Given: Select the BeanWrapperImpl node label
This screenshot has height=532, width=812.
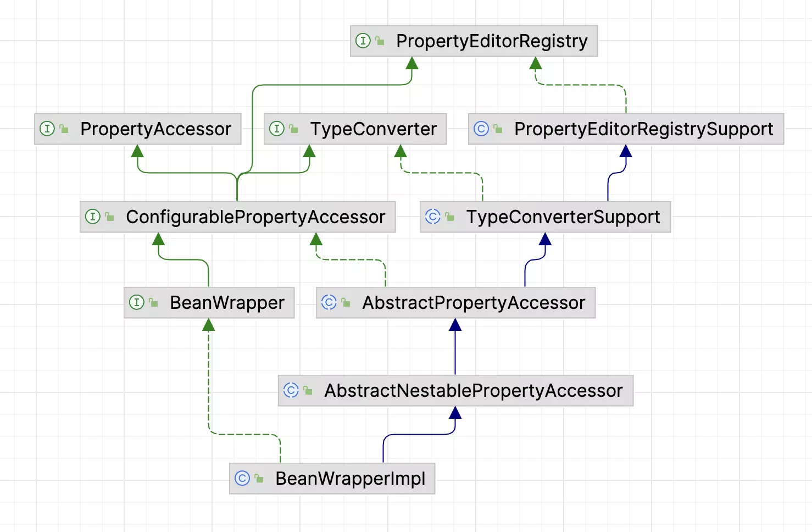Looking at the screenshot, I should (350, 479).
